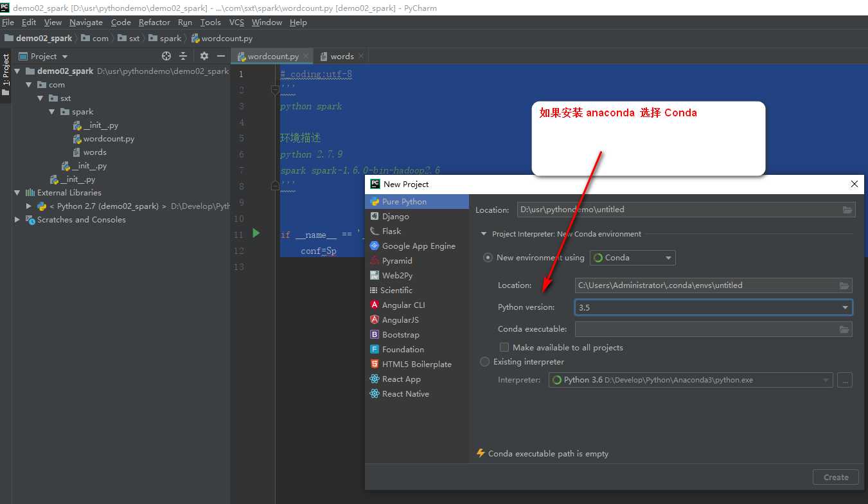The width and height of the screenshot is (868, 504).
Task: Open the Tools menu
Action: 211,22
